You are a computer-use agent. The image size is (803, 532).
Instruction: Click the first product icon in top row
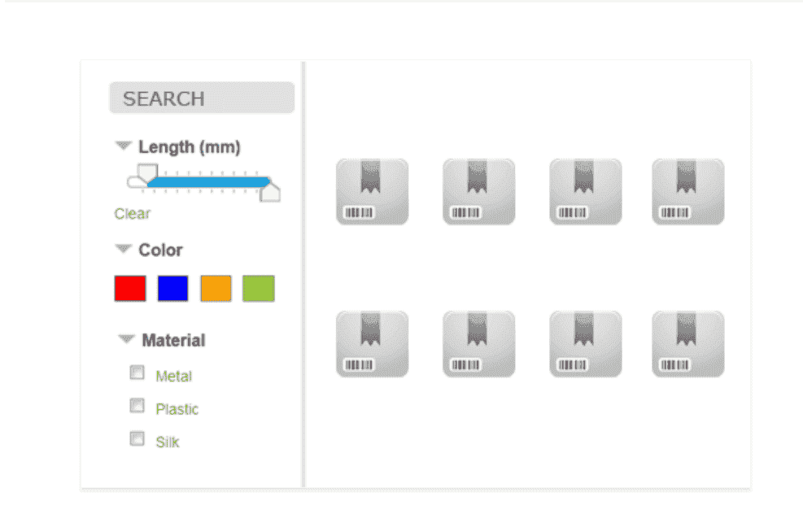point(372,192)
